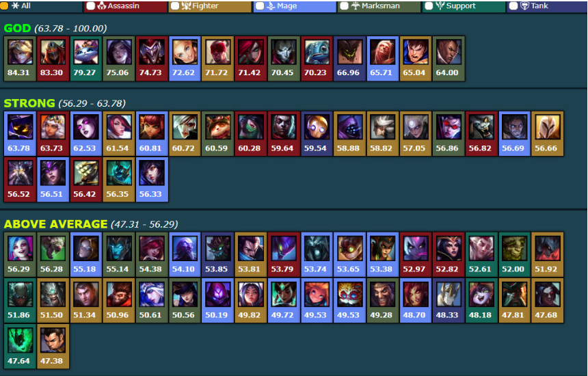Check the Mage role filter

(260, 5)
